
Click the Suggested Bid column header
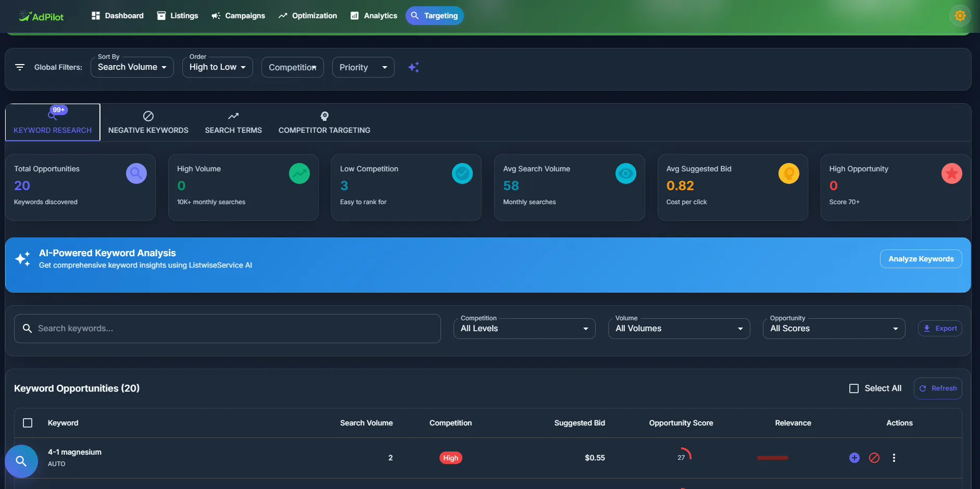[580, 423]
